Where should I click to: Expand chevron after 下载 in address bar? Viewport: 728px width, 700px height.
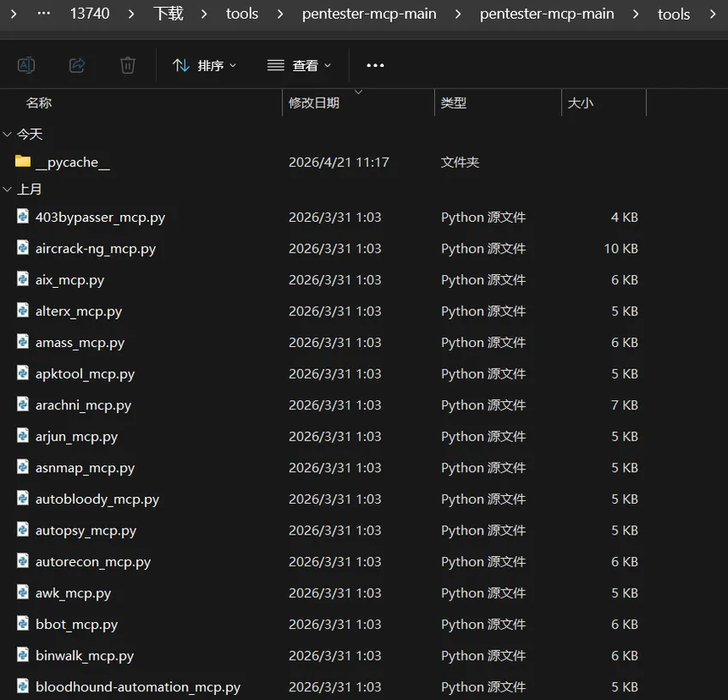(205, 14)
